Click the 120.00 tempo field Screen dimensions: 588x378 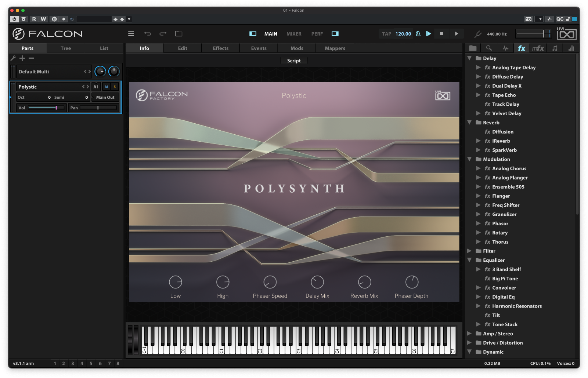(403, 34)
